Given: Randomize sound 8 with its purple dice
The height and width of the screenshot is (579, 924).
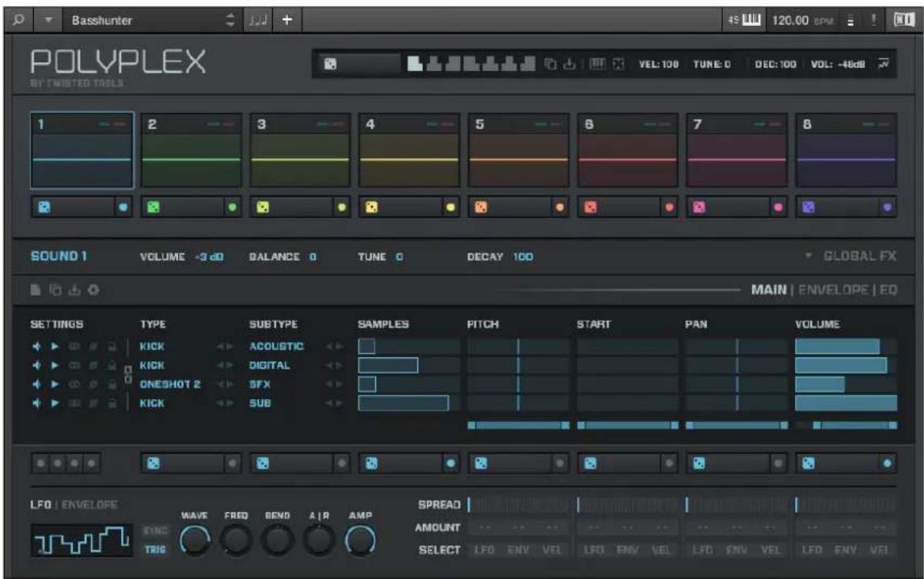Looking at the screenshot, I should point(809,207).
